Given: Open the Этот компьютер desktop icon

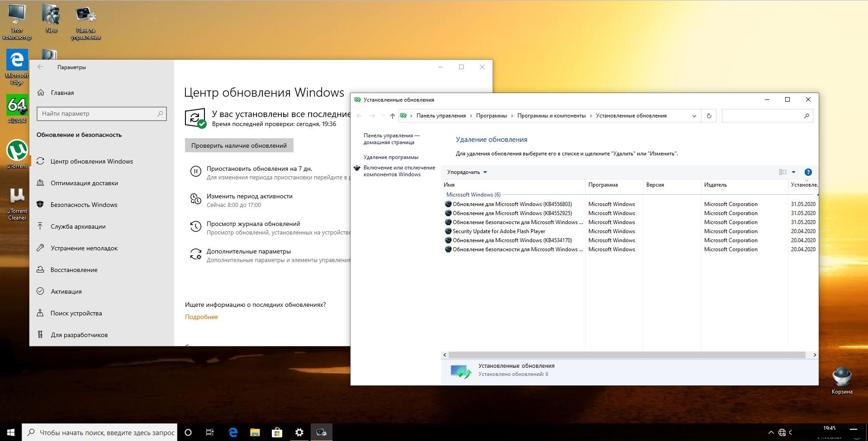Looking at the screenshot, I should [x=17, y=22].
